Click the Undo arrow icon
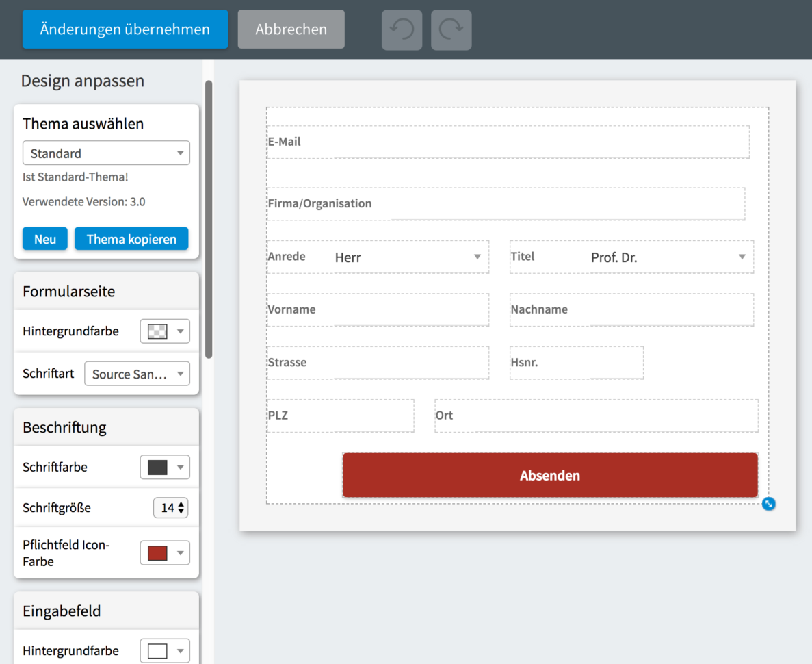This screenshot has height=664, width=812. (x=402, y=29)
